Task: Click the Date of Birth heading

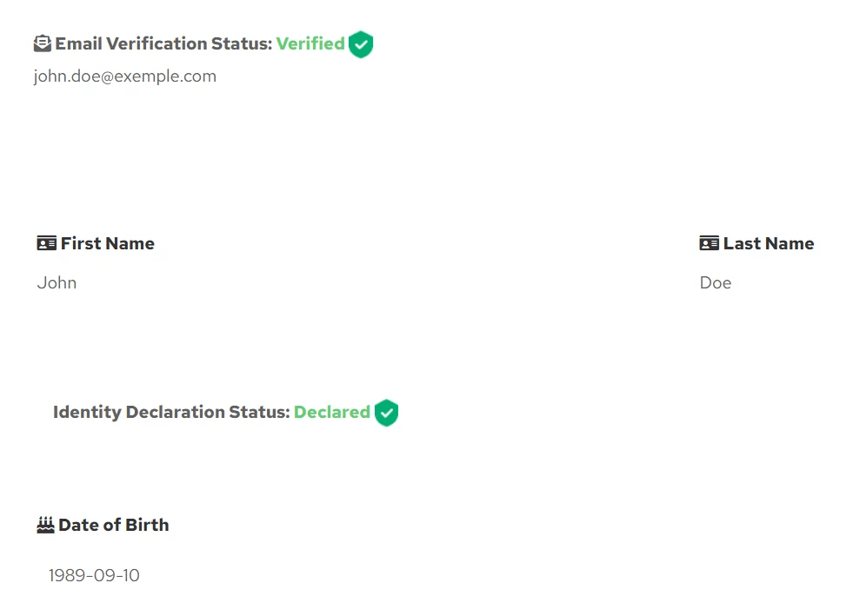Action: [114, 525]
